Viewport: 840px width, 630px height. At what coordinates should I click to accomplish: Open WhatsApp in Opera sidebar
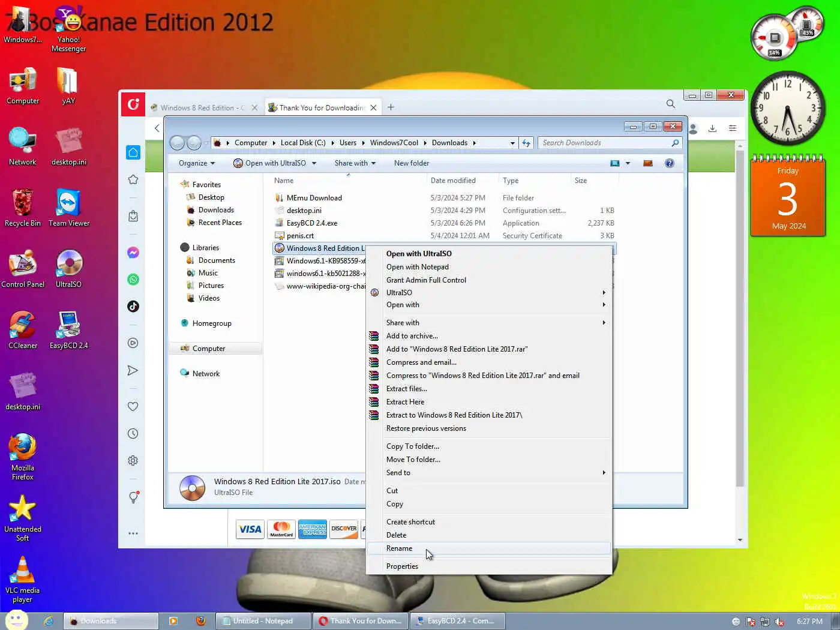click(x=133, y=280)
